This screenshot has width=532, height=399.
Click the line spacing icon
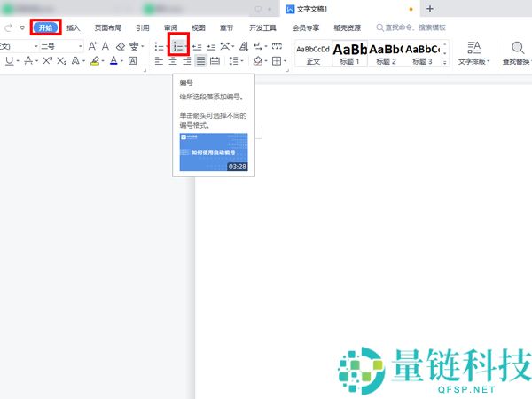233,61
